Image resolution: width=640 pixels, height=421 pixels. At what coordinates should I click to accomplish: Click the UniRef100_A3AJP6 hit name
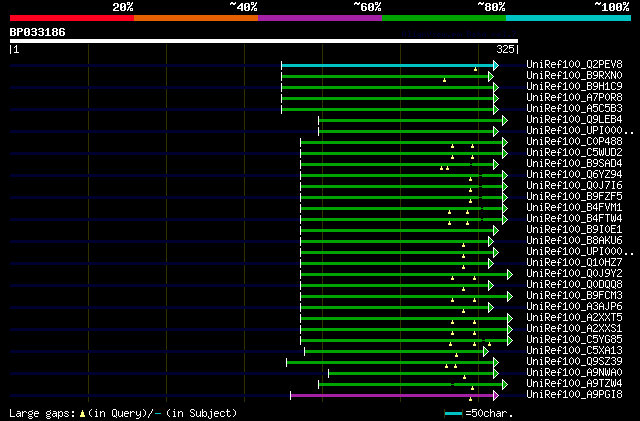pyautogui.click(x=574, y=307)
